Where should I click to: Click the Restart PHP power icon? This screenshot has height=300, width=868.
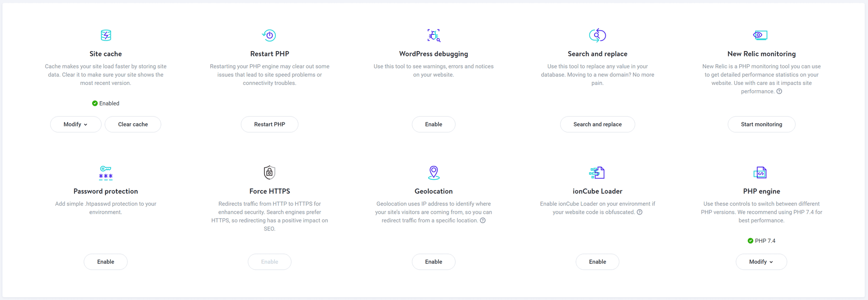tap(269, 35)
